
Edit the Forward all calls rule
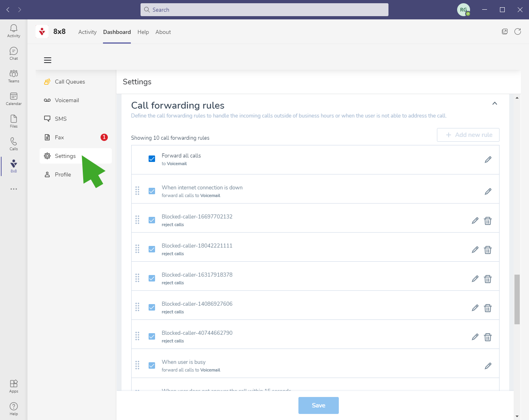[488, 160]
